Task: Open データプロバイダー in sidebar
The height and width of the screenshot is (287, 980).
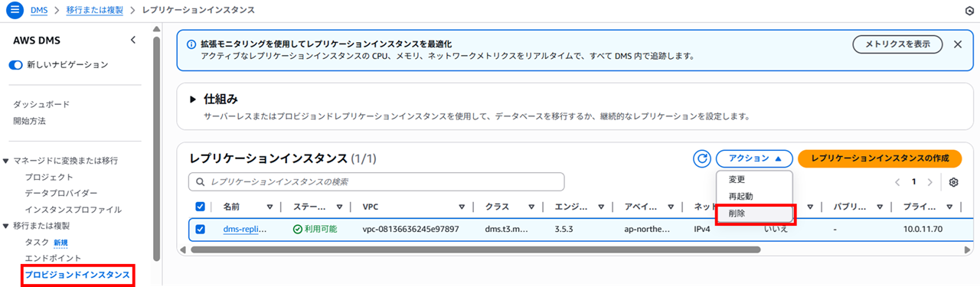Action: click(x=61, y=193)
